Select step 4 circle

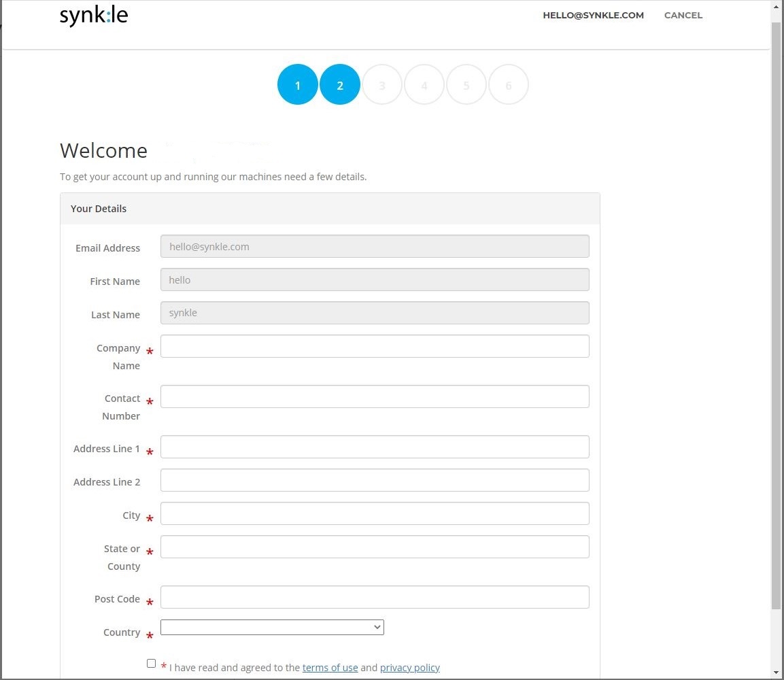(424, 84)
